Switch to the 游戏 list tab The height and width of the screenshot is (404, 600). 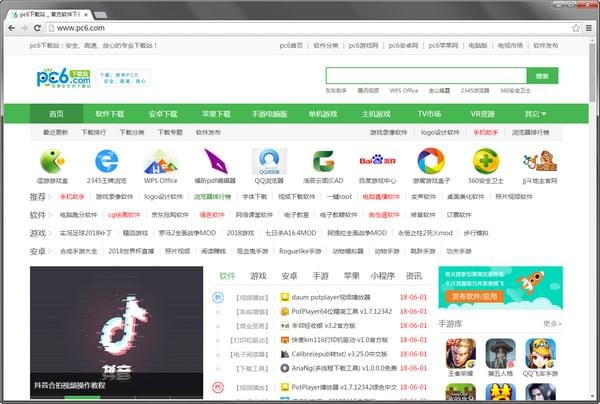pyautogui.click(x=258, y=276)
